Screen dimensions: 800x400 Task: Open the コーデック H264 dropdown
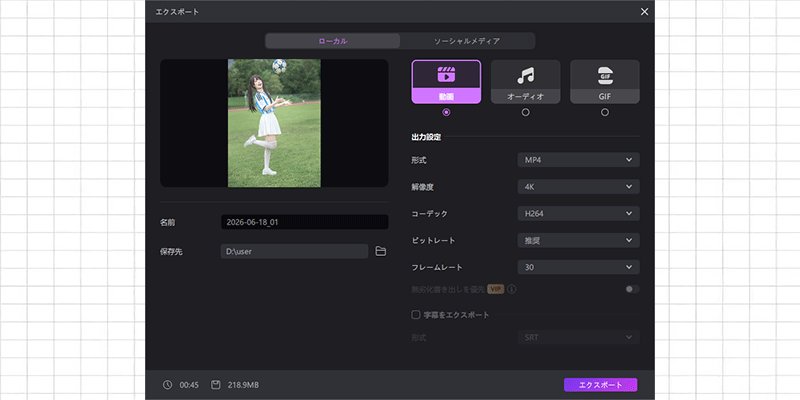[x=579, y=213]
